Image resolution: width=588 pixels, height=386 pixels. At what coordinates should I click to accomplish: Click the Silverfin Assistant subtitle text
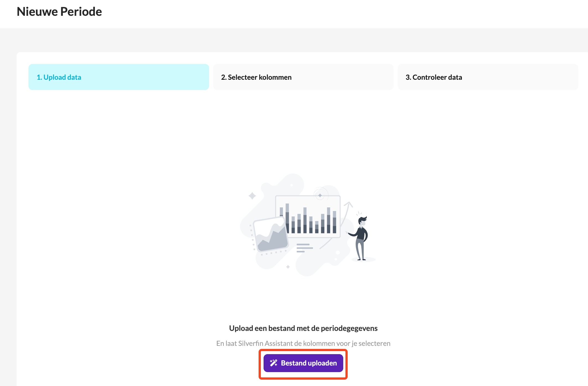[x=303, y=343]
